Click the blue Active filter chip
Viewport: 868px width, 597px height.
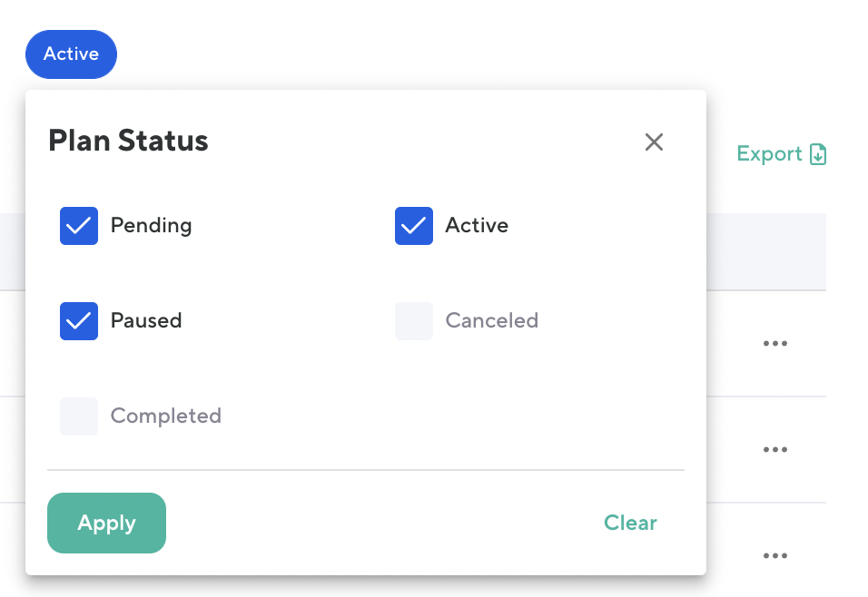tap(71, 54)
